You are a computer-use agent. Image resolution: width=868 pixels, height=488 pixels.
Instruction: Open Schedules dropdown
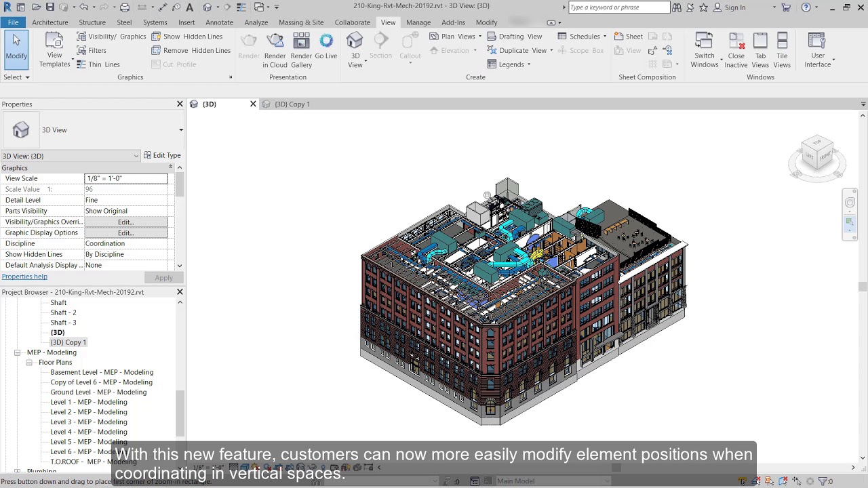tap(583, 37)
